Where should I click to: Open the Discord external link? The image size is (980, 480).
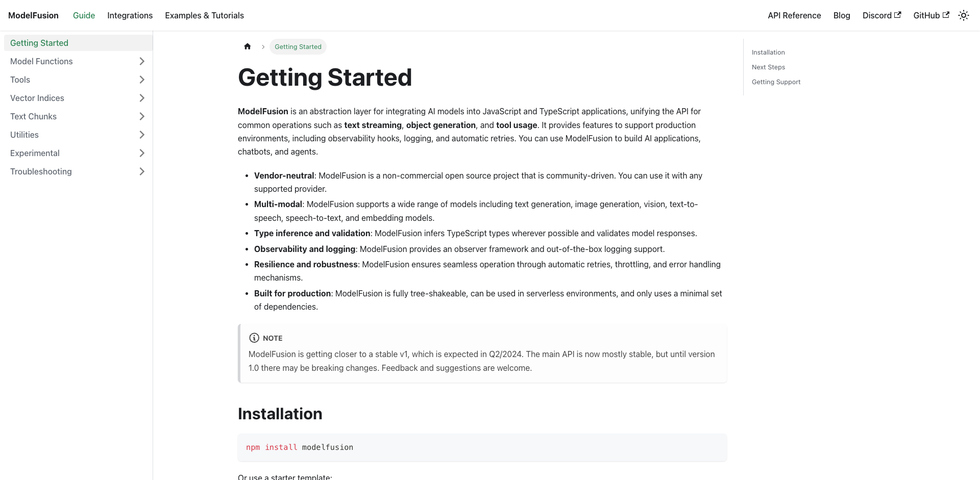[x=881, y=15]
